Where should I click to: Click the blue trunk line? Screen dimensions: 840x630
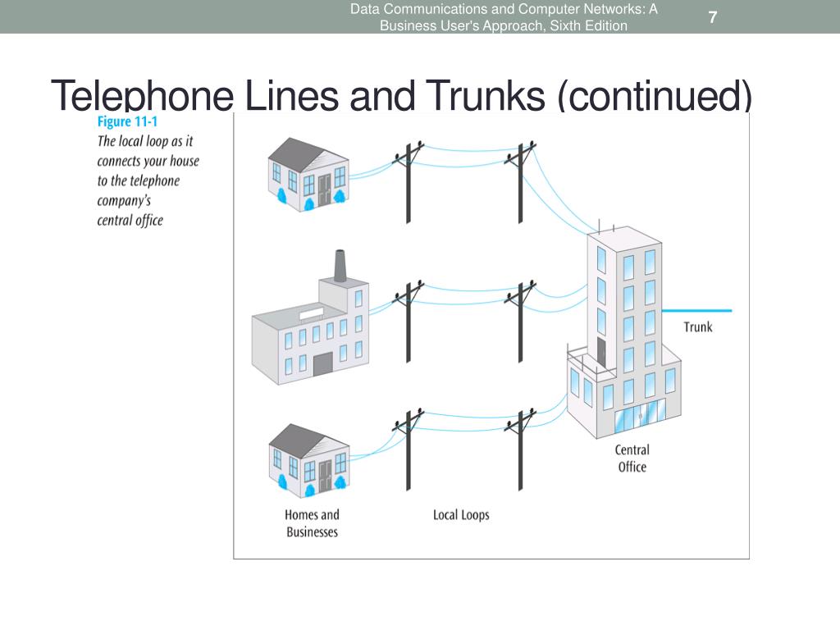pyautogui.click(x=697, y=311)
